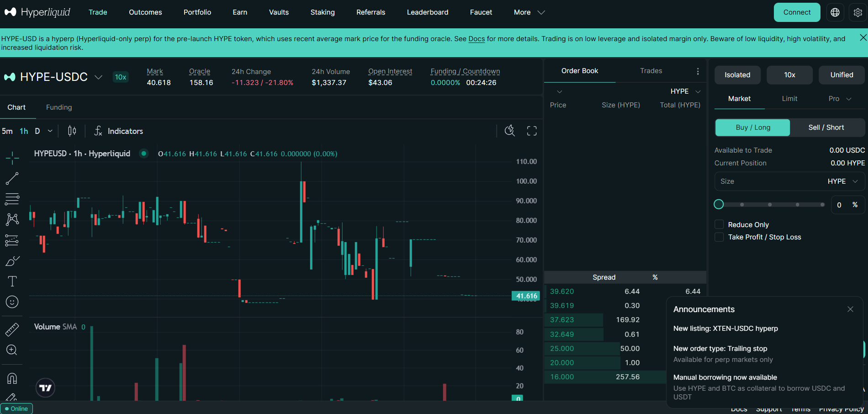The image size is (868, 414).
Task: Open the chart alert clock icon
Action: 510,131
